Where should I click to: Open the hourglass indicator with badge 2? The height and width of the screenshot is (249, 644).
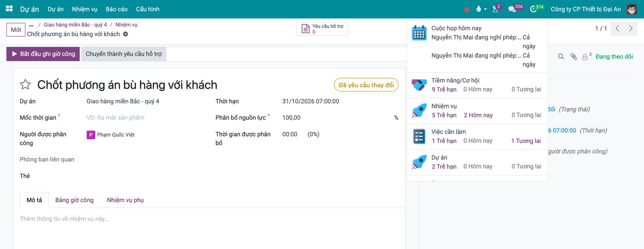point(496,9)
